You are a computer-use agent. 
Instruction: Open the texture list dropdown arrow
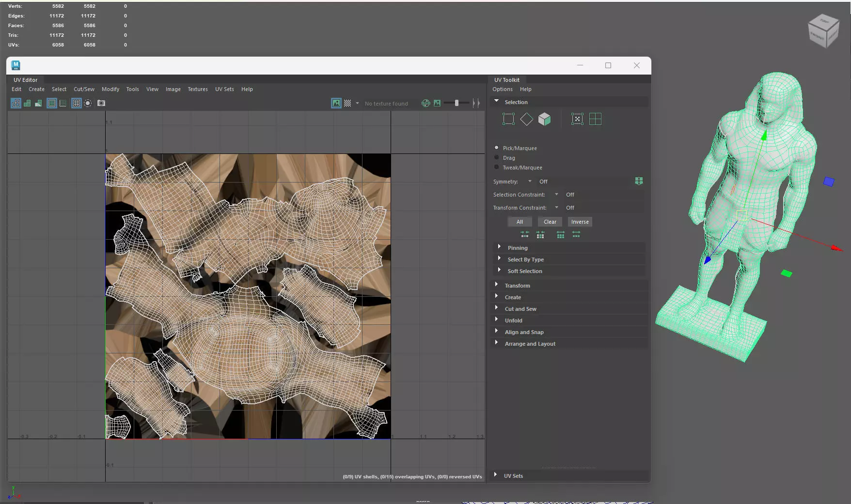click(x=357, y=103)
